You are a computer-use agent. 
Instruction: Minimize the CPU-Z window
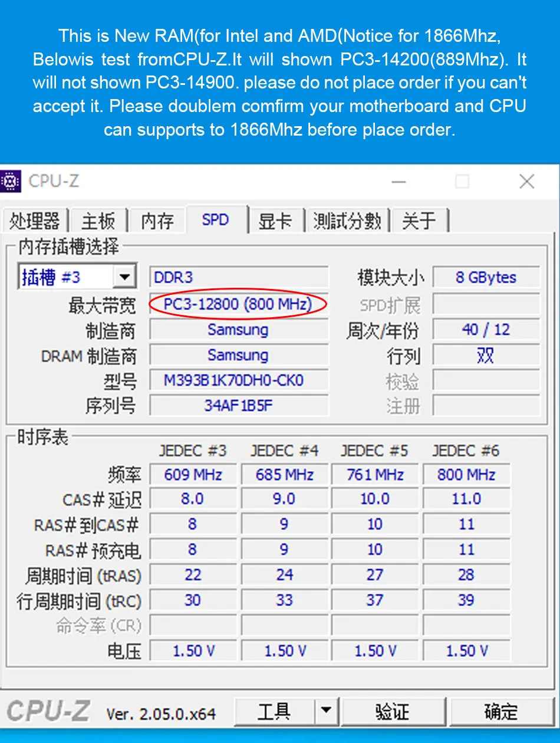click(x=399, y=182)
